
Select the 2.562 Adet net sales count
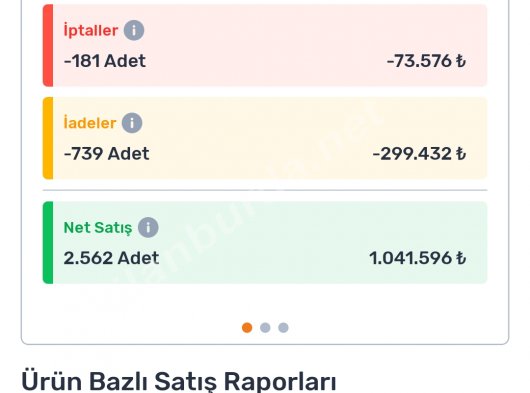click(x=111, y=258)
